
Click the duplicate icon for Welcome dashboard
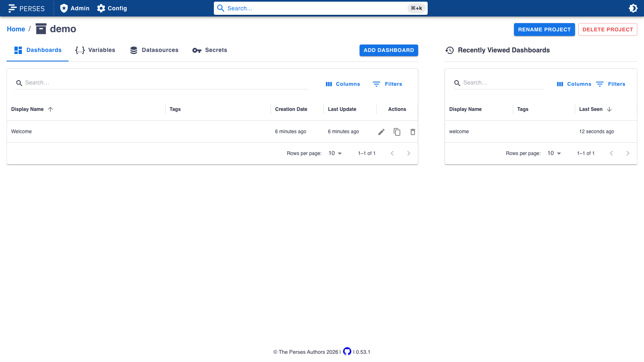click(x=397, y=132)
